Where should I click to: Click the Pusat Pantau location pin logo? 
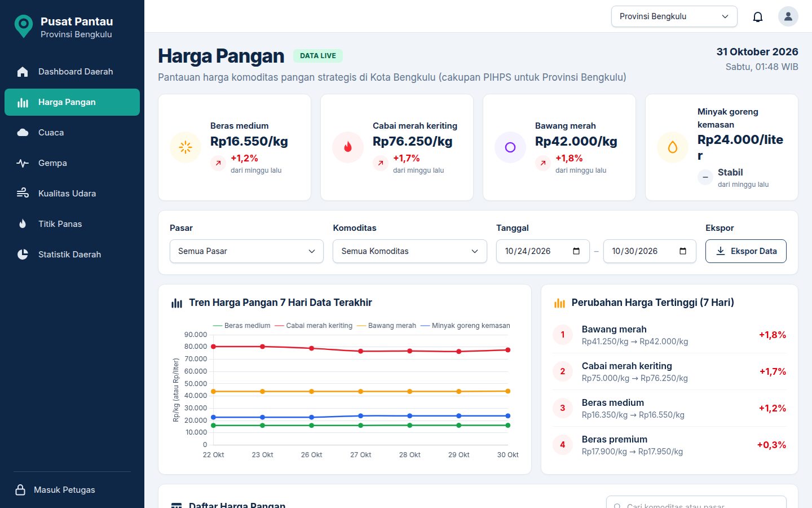[x=23, y=27]
